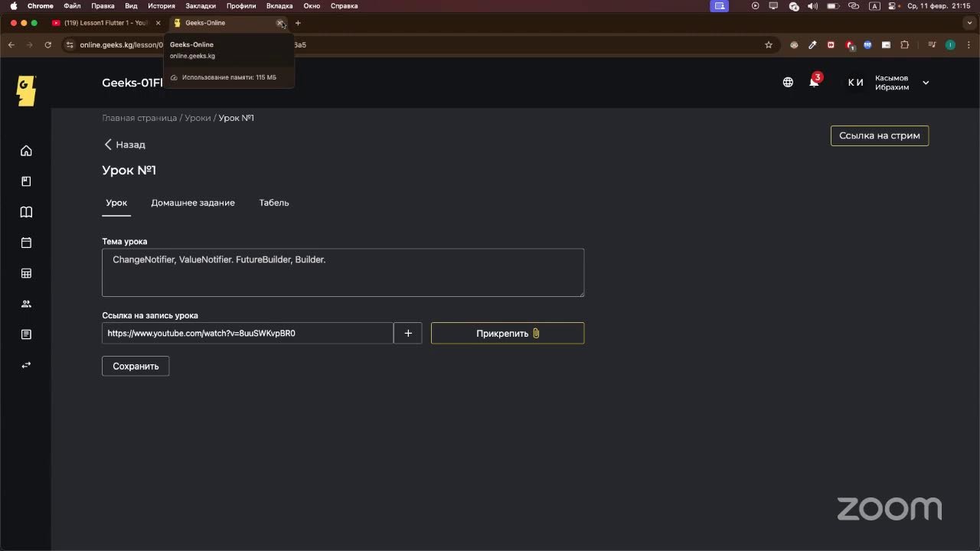Open the Chrome three-dot menu
The height and width of the screenshot is (551, 980).
tap(968, 45)
